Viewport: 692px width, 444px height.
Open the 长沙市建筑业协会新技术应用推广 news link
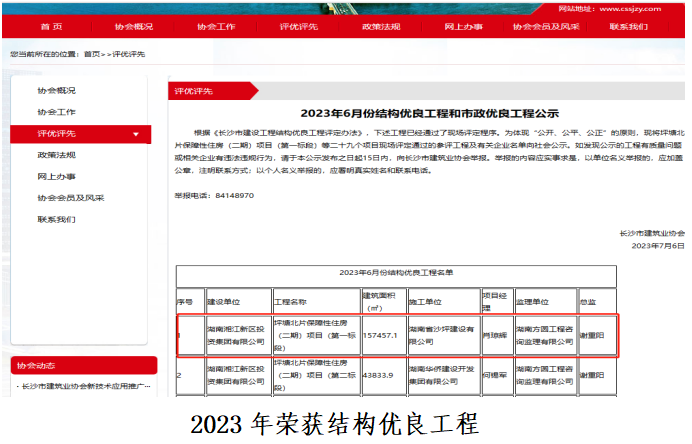tap(86, 386)
